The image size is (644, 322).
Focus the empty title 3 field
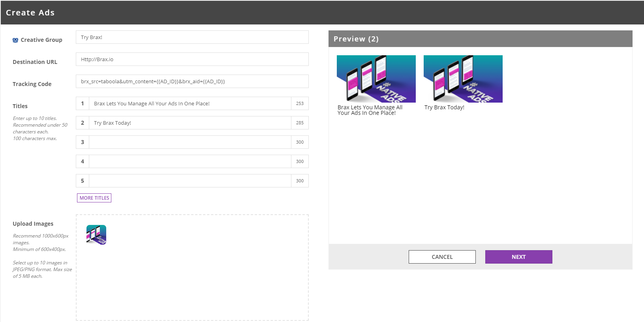(190, 142)
